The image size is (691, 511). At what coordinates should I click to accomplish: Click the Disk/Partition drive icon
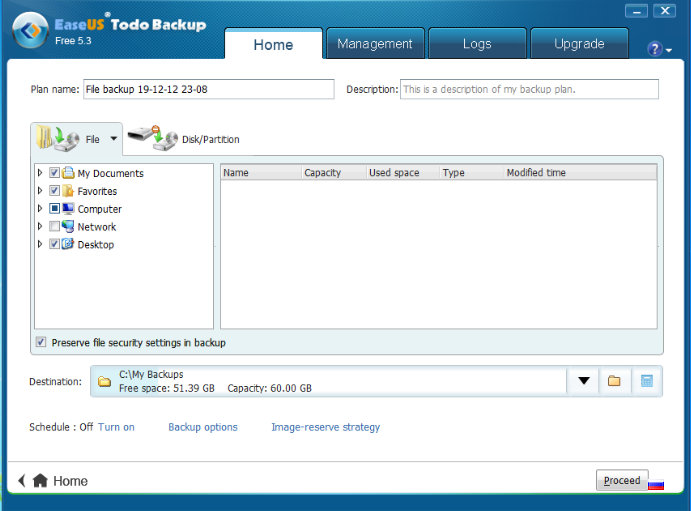(152, 138)
